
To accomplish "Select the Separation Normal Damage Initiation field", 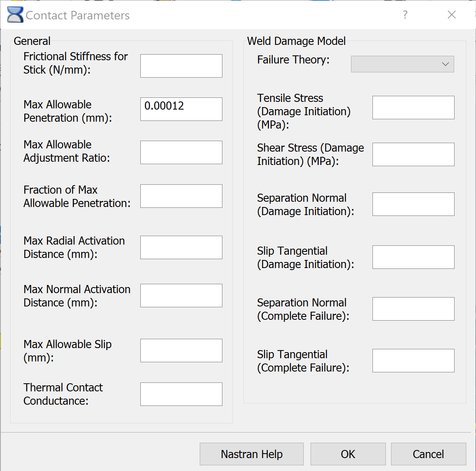I will (x=413, y=204).
